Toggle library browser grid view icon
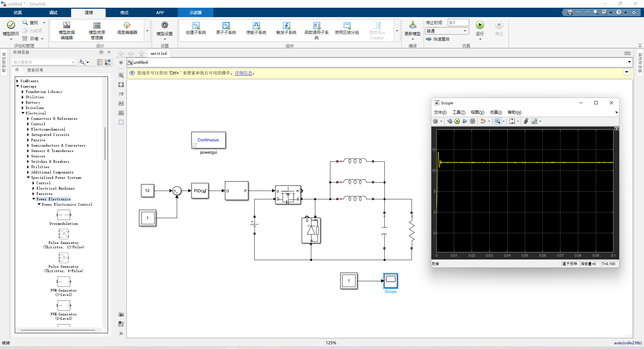This screenshot has width=644, height=349. coord(108,62)
